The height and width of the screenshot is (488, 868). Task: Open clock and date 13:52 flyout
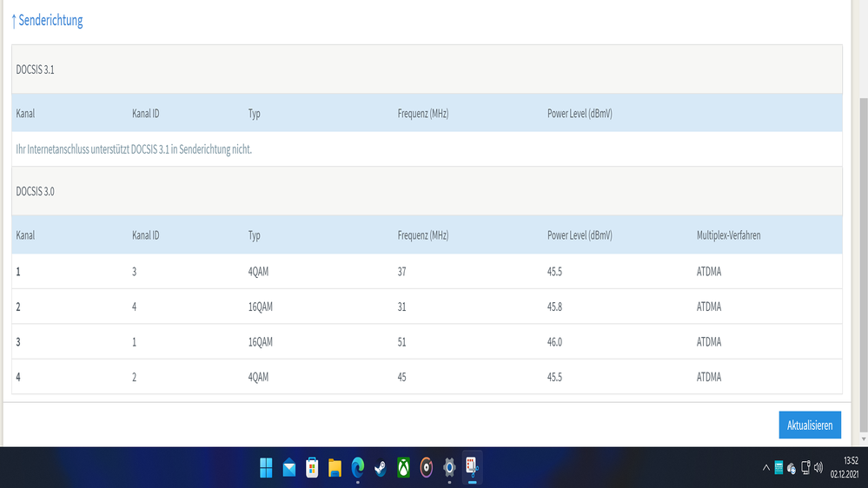tap(845, 467)
